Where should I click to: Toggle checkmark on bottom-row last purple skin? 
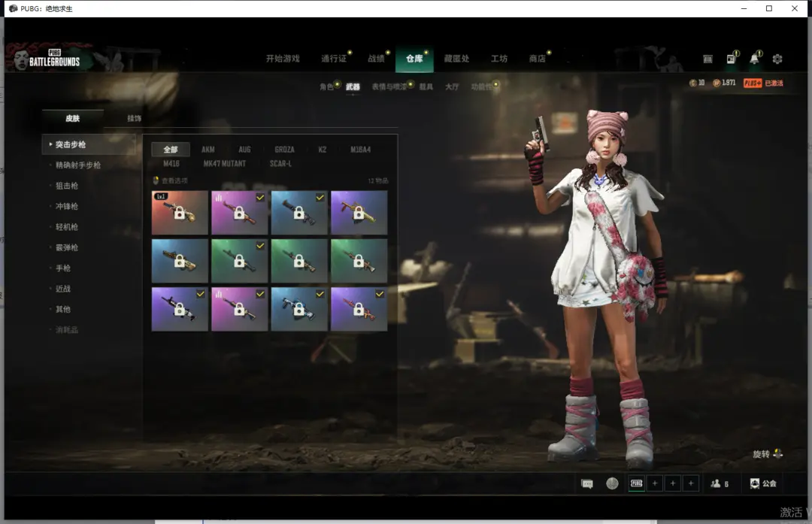[380, 294]
